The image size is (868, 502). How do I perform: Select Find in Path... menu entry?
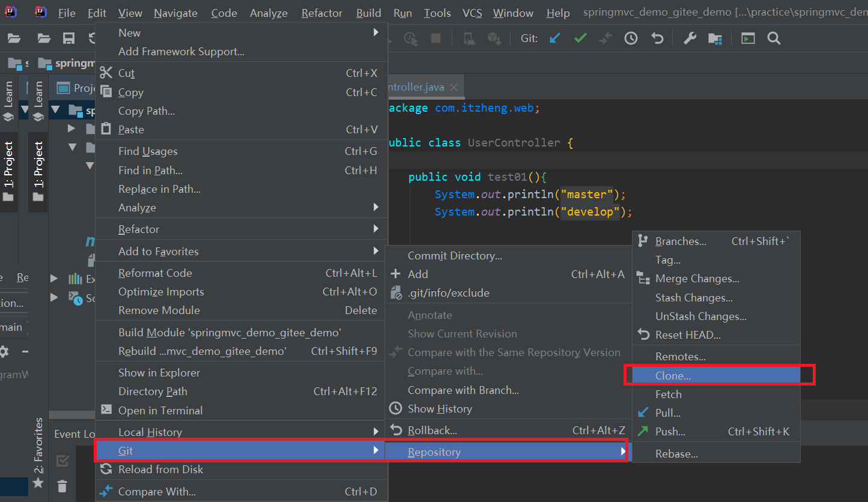click(x=241, y=171)
